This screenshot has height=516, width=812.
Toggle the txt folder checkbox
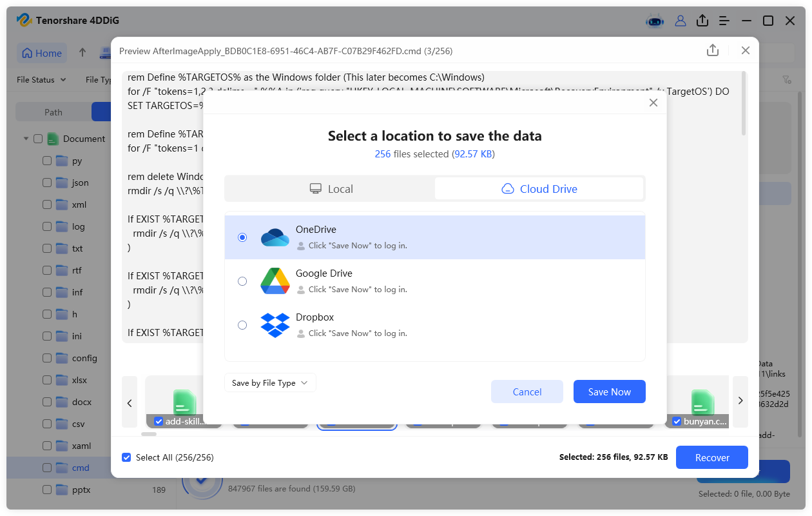[x=47, y=248]
